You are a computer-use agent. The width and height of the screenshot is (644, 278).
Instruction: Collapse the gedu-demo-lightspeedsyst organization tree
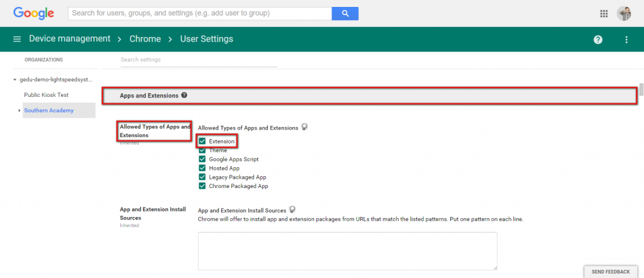15,80
